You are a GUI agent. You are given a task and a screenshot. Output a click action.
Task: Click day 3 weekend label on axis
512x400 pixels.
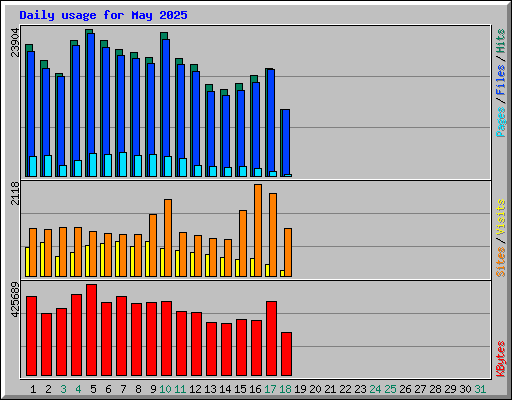(x=63, y=389)
